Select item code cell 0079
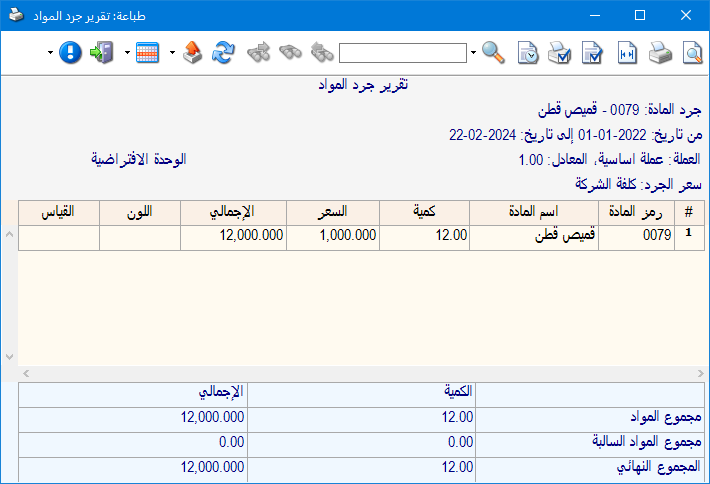This screenshot has height=484, width=710. pos(636,237)
